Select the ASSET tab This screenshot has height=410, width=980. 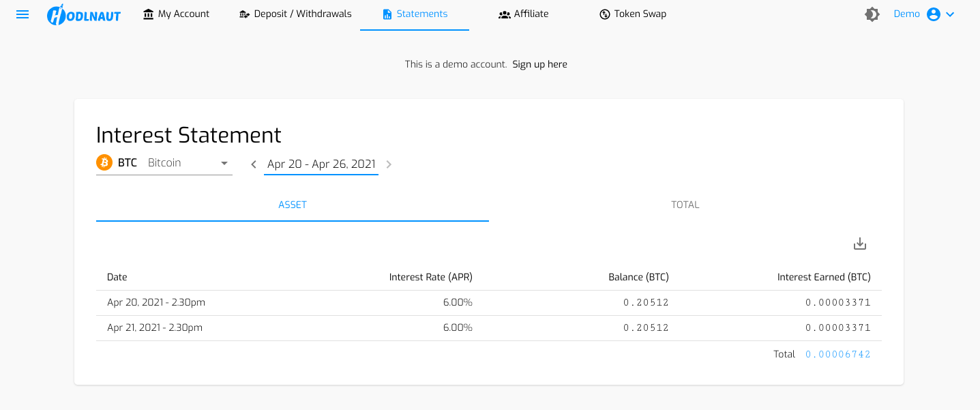click(x=293, y=205)
